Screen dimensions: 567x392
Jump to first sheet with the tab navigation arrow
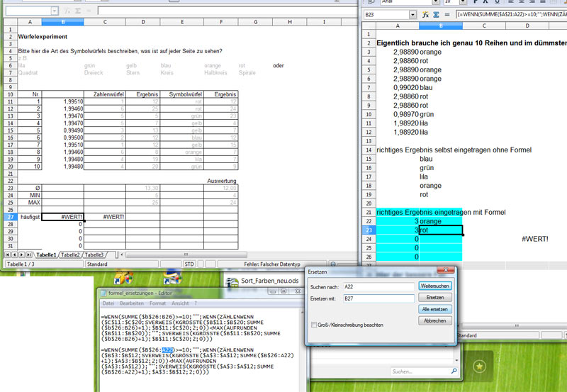(x=7, y=254)
